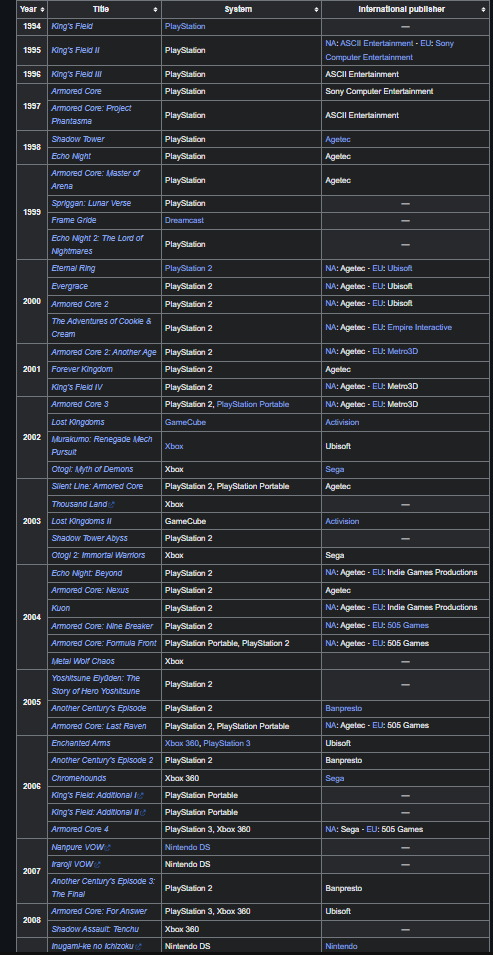This screenshot has width=493, height=955.
Task: Open the King's Field II article
Action: [75, 51]
